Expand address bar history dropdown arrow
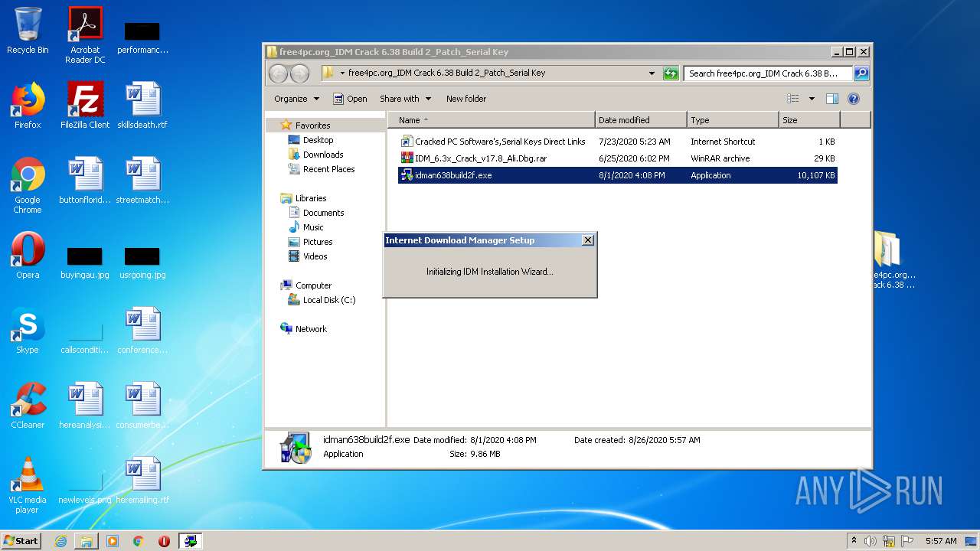The image size is (980, 551). coord(652,73)
